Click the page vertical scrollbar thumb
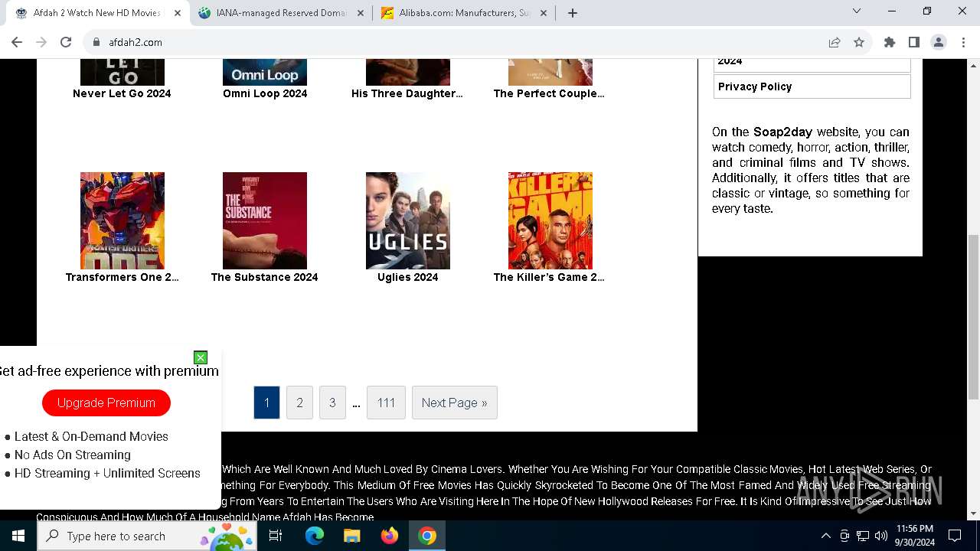Image resolution: width=980 pixels, height=551 pixels. coord(973,317)
